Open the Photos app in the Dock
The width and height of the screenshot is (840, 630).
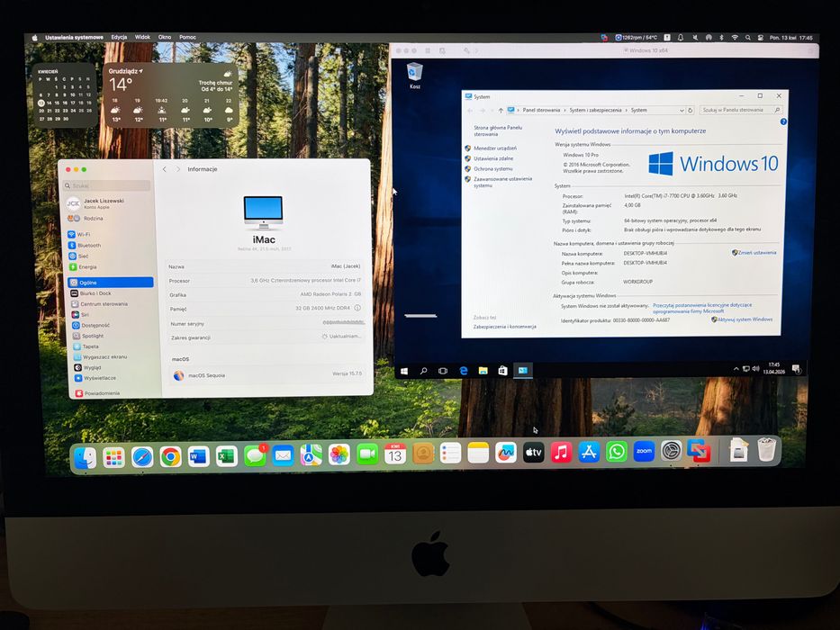[x=339, y=454]
